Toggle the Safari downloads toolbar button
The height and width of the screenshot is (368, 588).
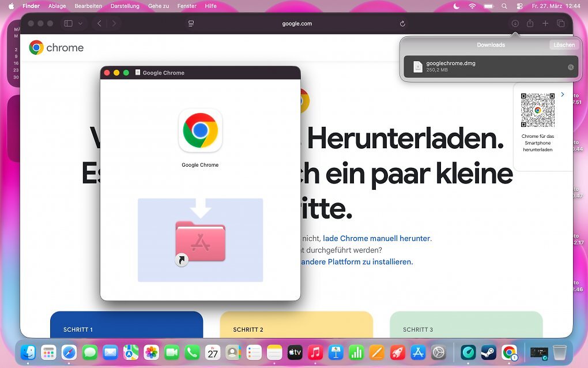click(x=515, y=23)
